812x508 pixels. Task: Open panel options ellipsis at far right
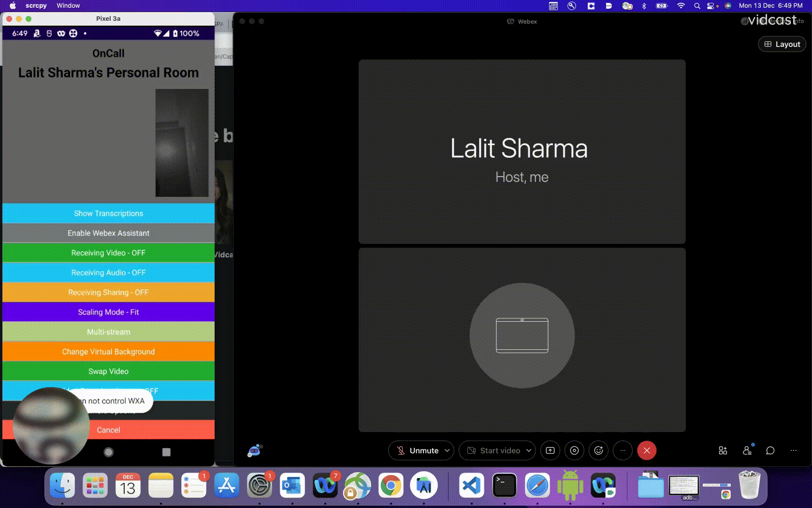pyautogui.click(x=794, y=450)
